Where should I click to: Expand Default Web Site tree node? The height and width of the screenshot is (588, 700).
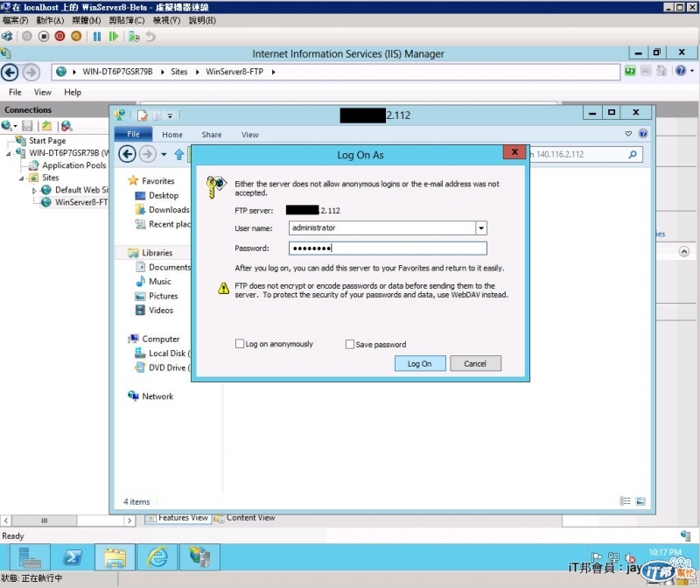click(34, 191)
